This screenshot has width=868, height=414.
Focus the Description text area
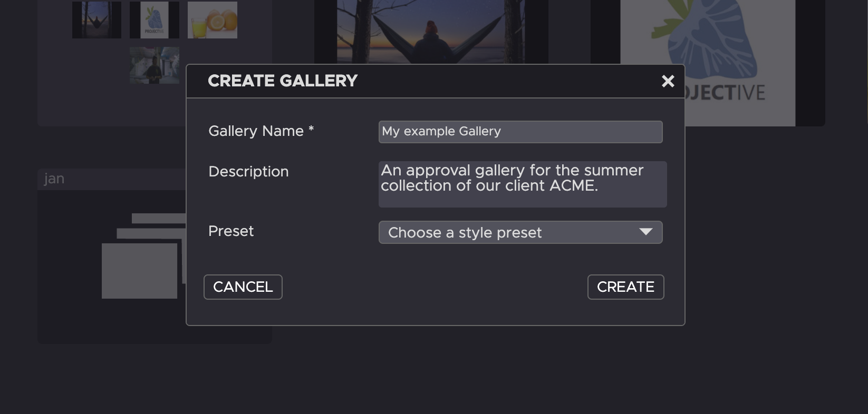tap(522, 184)
